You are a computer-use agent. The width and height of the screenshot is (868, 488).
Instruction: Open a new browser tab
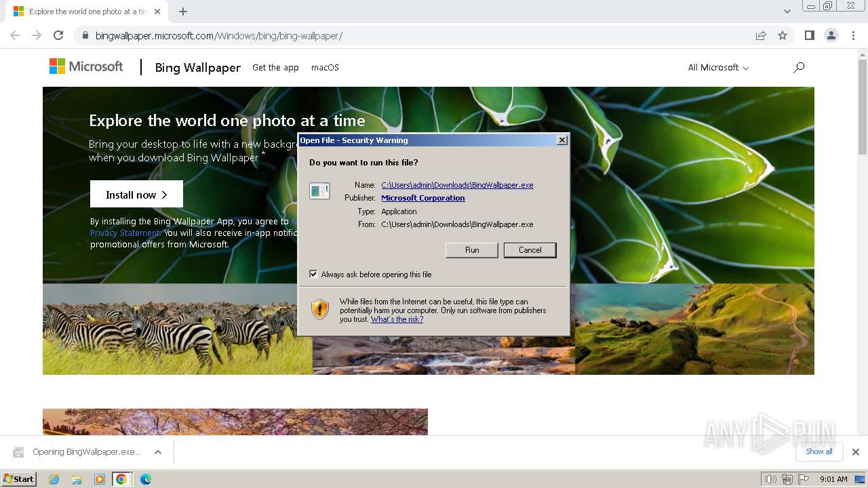[x=183, y=12]
